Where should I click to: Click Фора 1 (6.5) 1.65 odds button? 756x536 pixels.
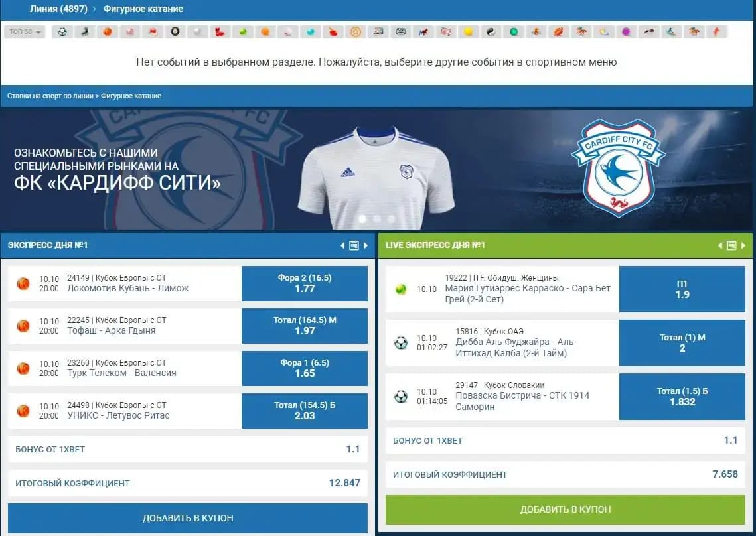(x=305, y=368)
